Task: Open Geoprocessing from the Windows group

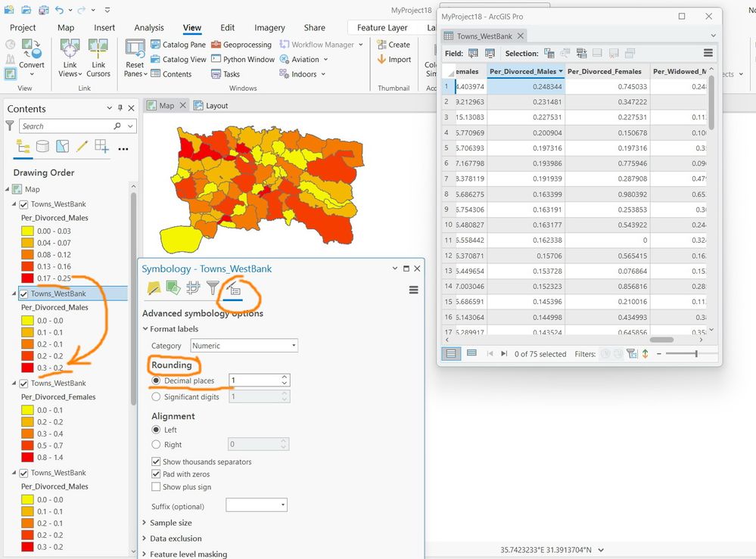Action: pyautogui.click(x=241, y=45)
